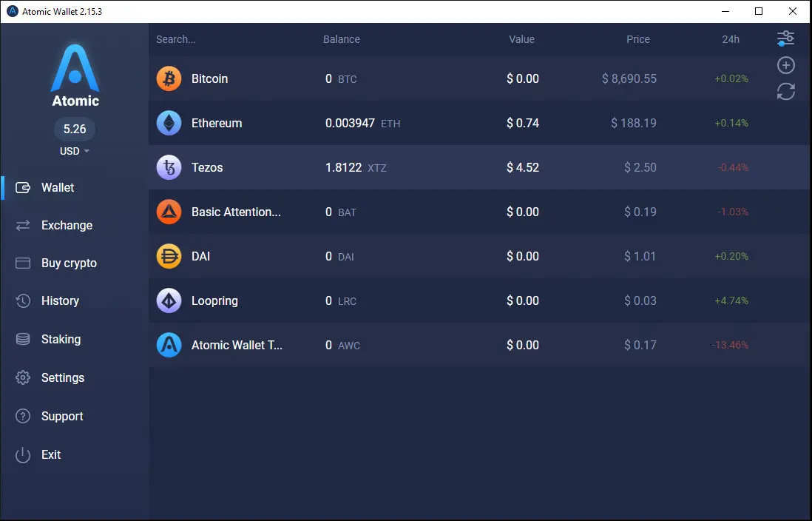
Task: Click the +0.02% Bitcoin change
Action: click(731, 78)
